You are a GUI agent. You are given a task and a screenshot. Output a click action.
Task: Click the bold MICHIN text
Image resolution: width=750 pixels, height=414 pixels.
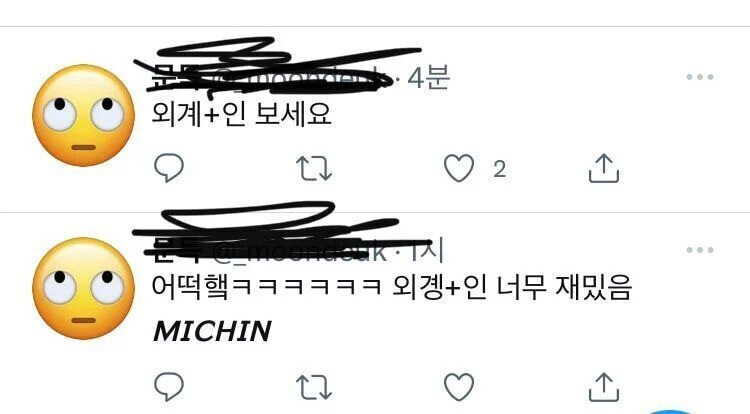coord(212,331)
